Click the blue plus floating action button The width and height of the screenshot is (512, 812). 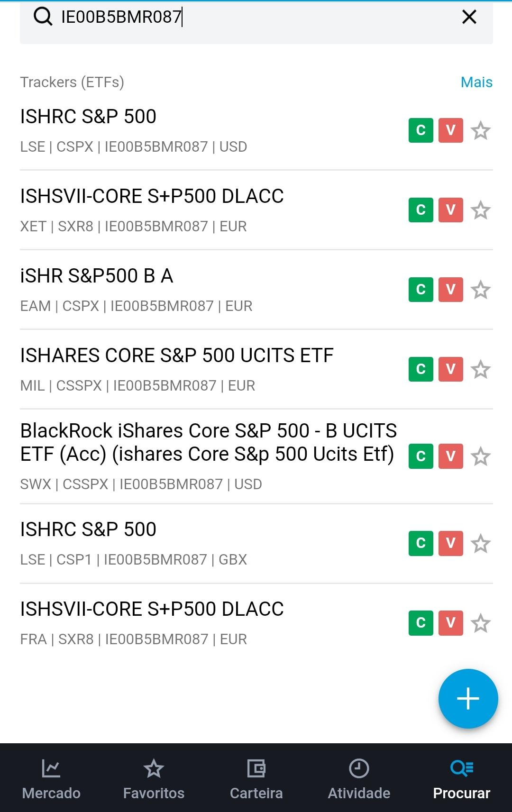pos(468,699)
